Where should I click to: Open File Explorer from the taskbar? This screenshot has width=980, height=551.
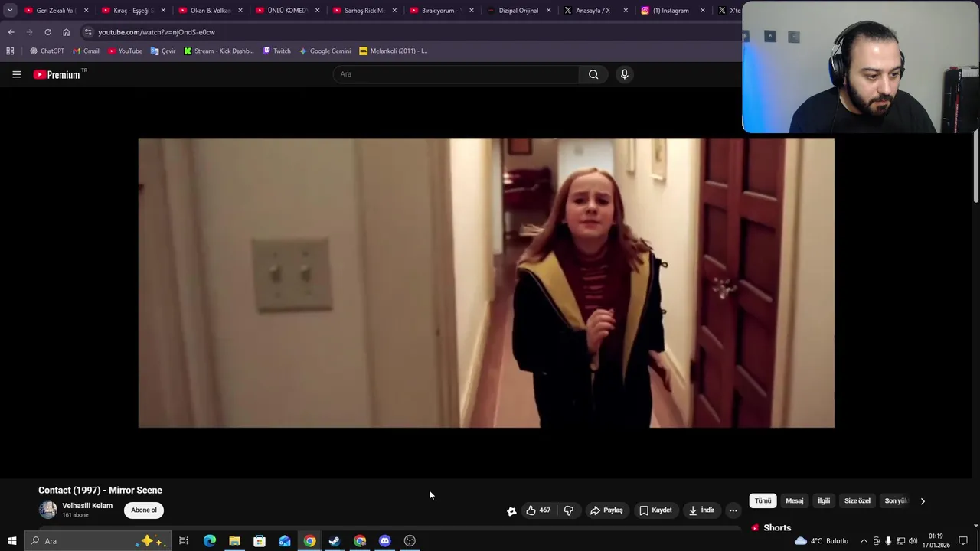point(234,541)
